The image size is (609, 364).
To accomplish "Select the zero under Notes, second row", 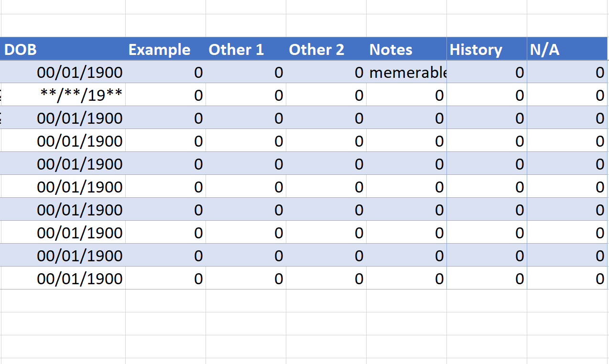I will click(x=406, y=95).
